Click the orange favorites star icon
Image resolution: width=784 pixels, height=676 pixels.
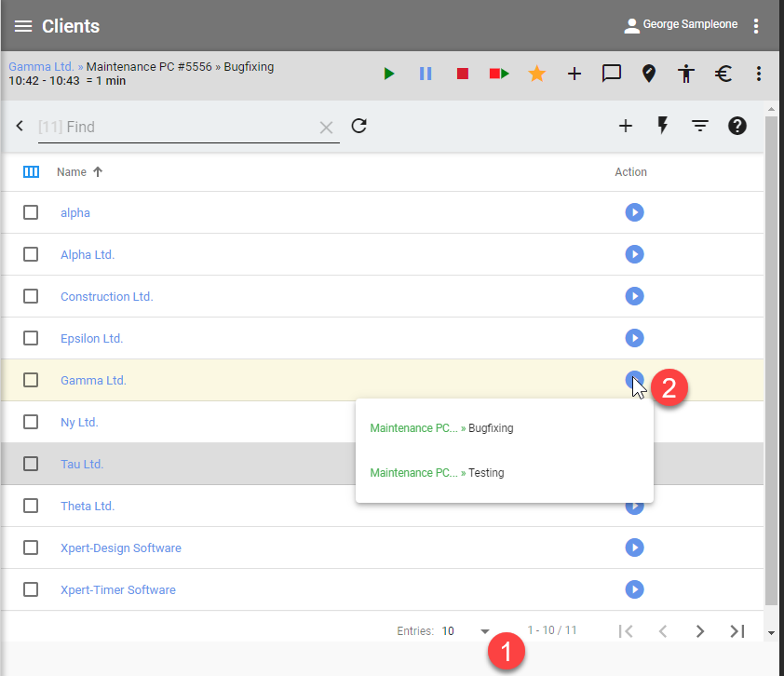point(537,74)
